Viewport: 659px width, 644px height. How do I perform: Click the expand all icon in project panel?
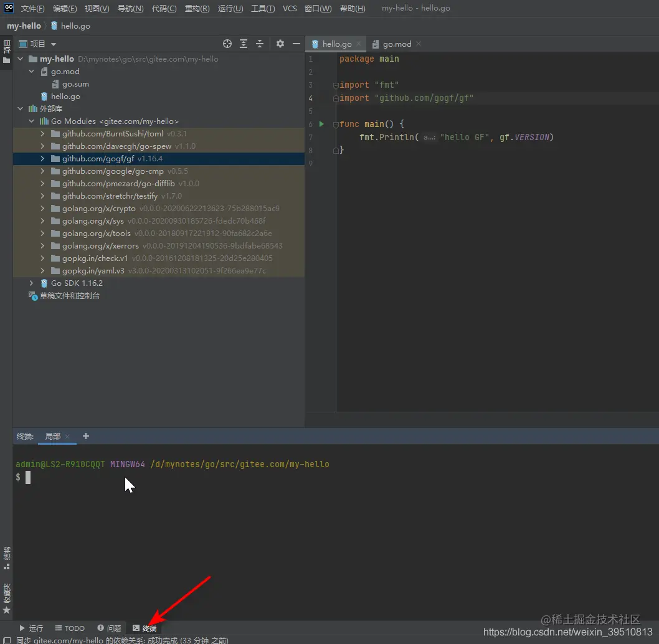coord(244,44)
